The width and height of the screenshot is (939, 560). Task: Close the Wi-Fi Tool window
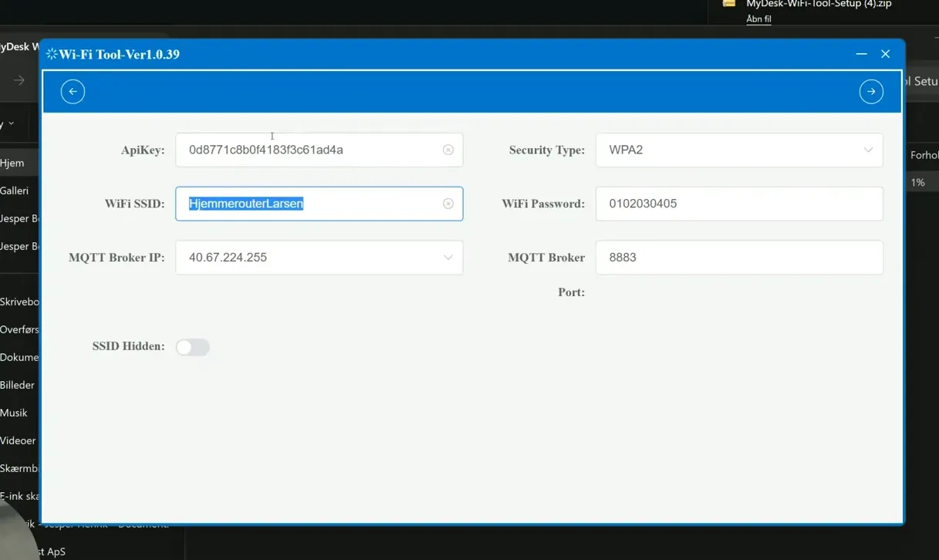pyautogui.click(x=886, y=54)
